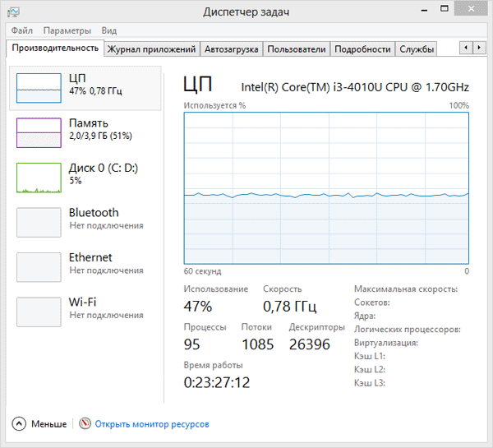The width and height of the screenshot is (493, 448).
Task: Click the Task Manager title bar icon
Action: point(14,12)
